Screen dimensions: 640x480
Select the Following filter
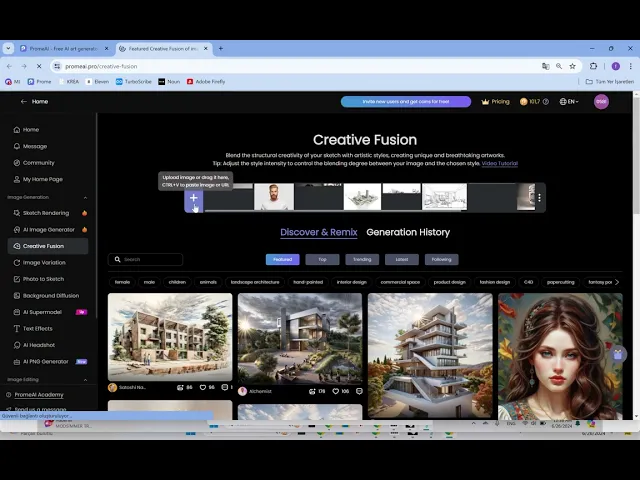tap(442, 260)
